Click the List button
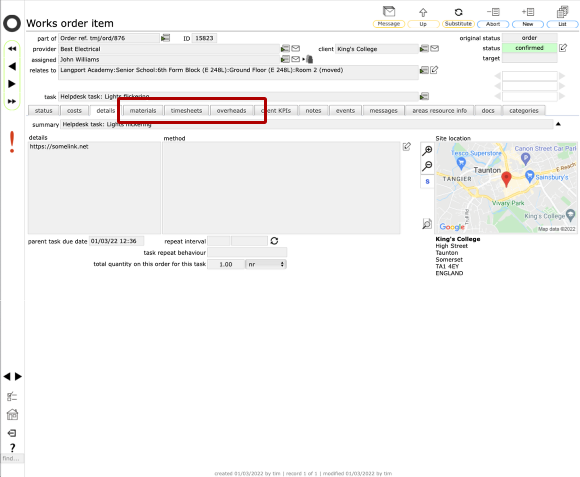This screenshot has width=580, height=477. click(x=562, y=24)
